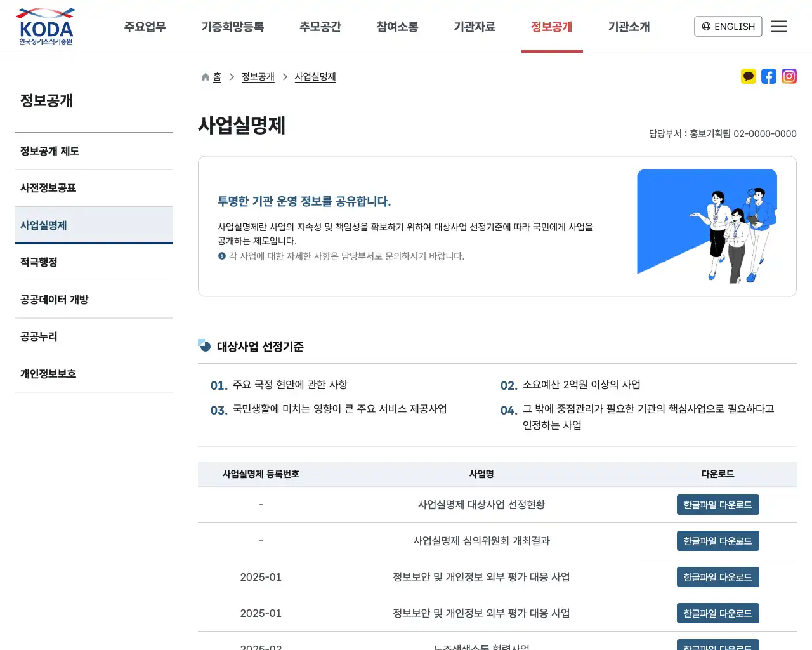Open the Instagram icon

pos(789,76)
